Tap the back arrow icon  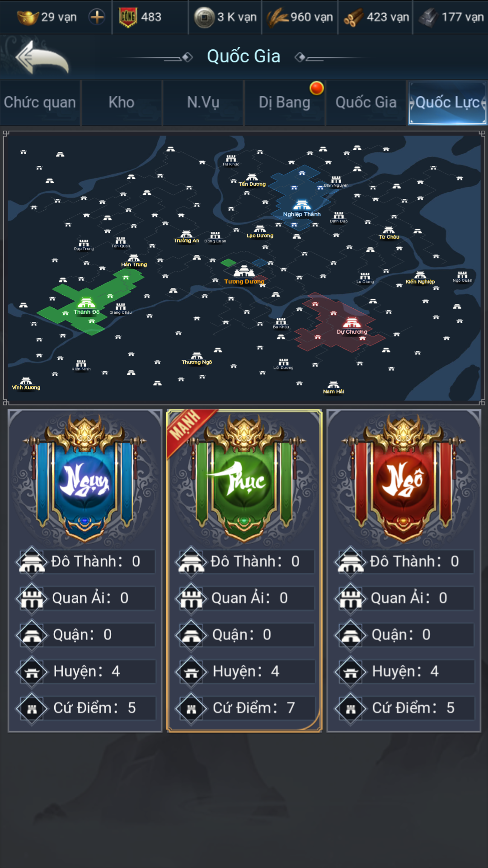click(x=42, y=57)
